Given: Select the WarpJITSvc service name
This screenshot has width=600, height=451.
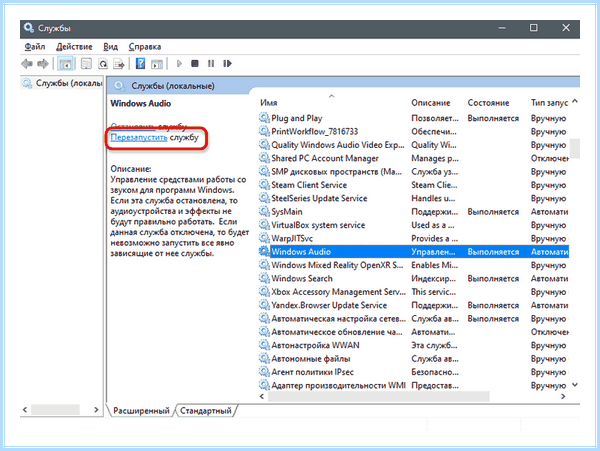Looking at the screenshot, I should (292, 238).
